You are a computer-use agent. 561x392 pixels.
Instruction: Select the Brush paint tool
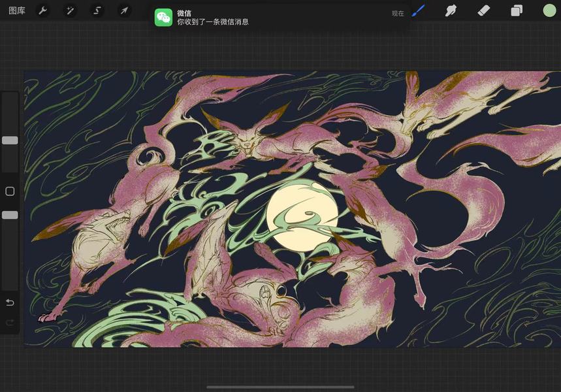(418, 10)
